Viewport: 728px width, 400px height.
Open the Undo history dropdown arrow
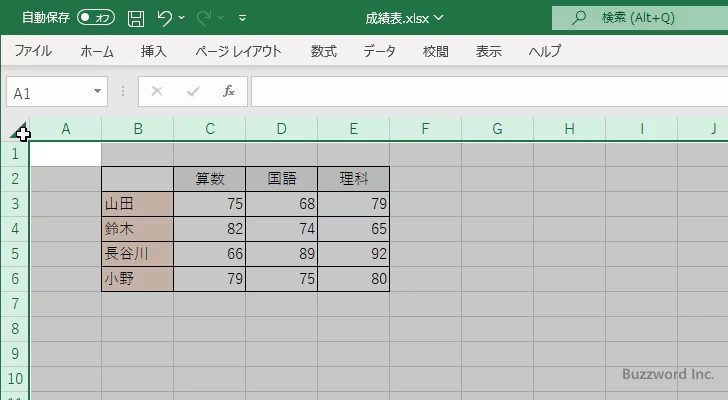[x=184, y=18]
